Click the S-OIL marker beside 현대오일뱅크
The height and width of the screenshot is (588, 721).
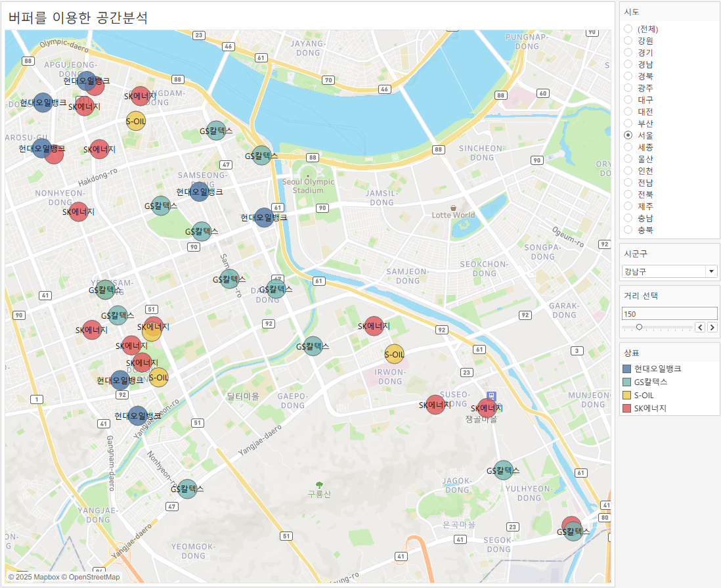(x=158, y=377)
